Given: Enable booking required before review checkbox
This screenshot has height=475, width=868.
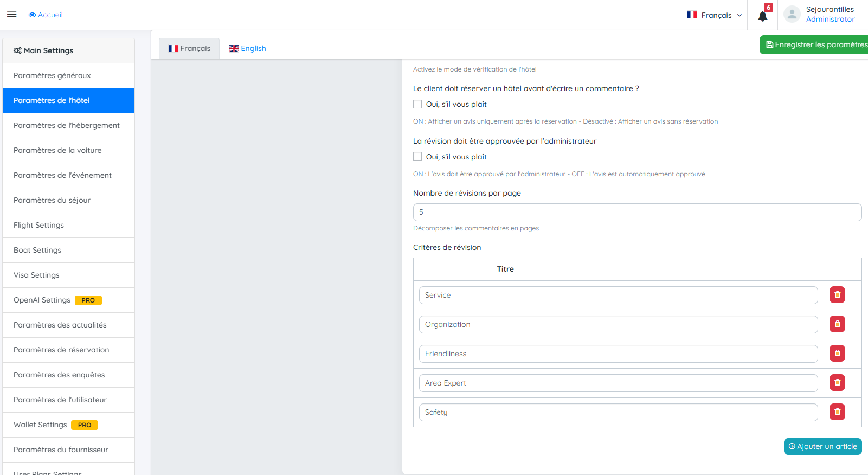Looking at the screenshot, I should [417, 104].
